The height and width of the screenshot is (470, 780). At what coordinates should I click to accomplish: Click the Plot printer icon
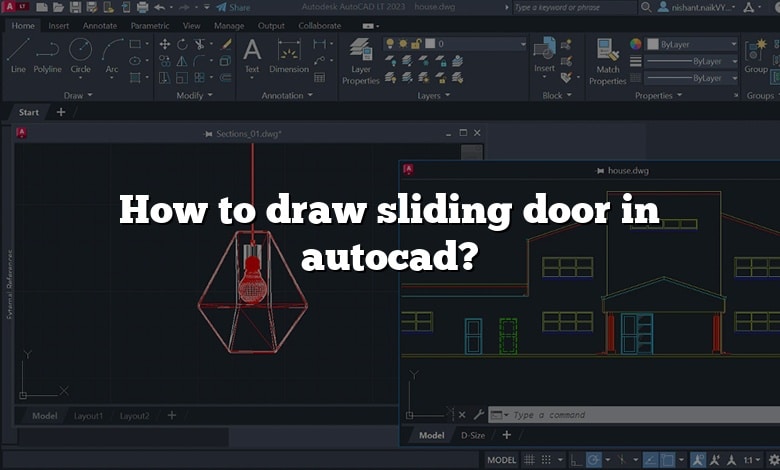tap(143, 7)
